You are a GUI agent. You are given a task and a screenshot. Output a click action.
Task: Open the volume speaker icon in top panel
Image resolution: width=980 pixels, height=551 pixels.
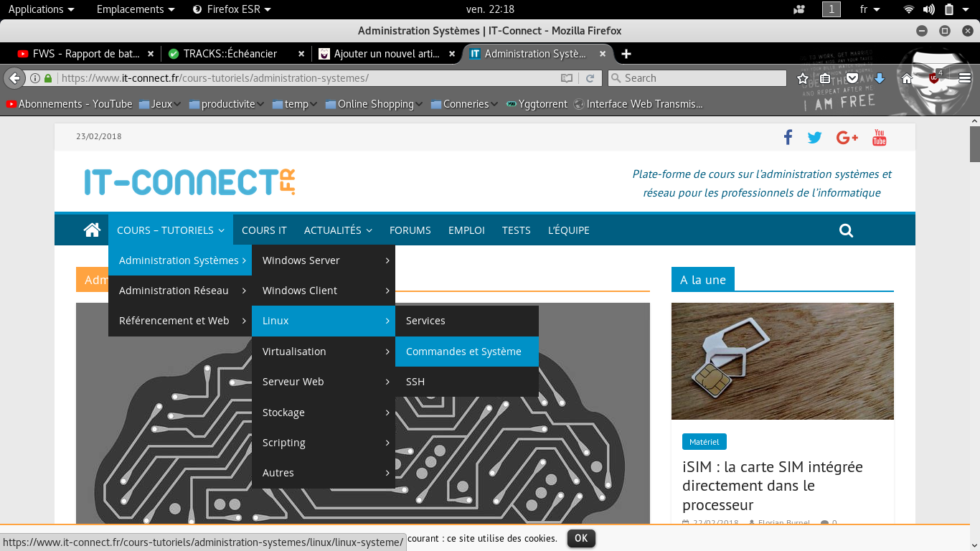(x=928, y=9)
